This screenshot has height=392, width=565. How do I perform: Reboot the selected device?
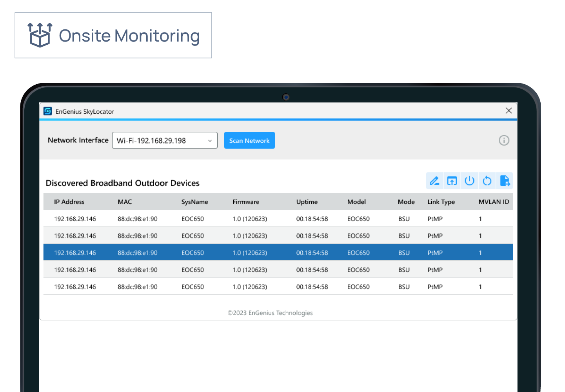click(487, 181)
